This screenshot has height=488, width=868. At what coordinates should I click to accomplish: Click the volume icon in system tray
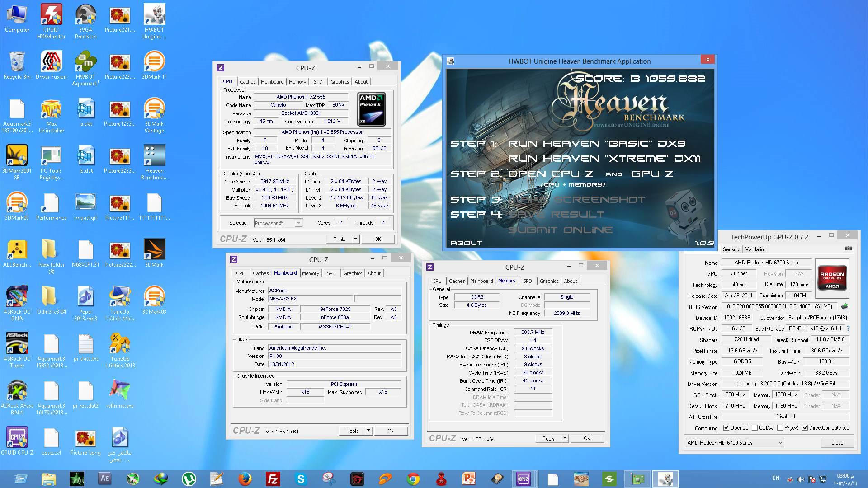click(801, 479)
